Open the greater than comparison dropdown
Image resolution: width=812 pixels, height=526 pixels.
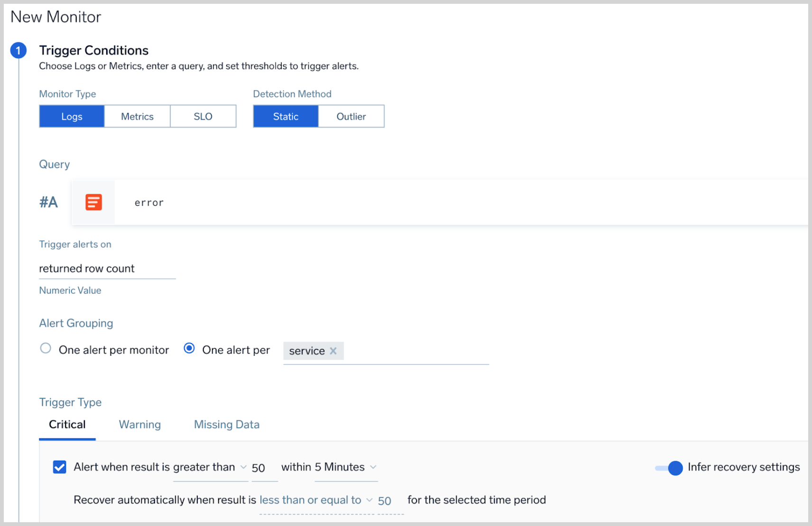click(210, 467)
